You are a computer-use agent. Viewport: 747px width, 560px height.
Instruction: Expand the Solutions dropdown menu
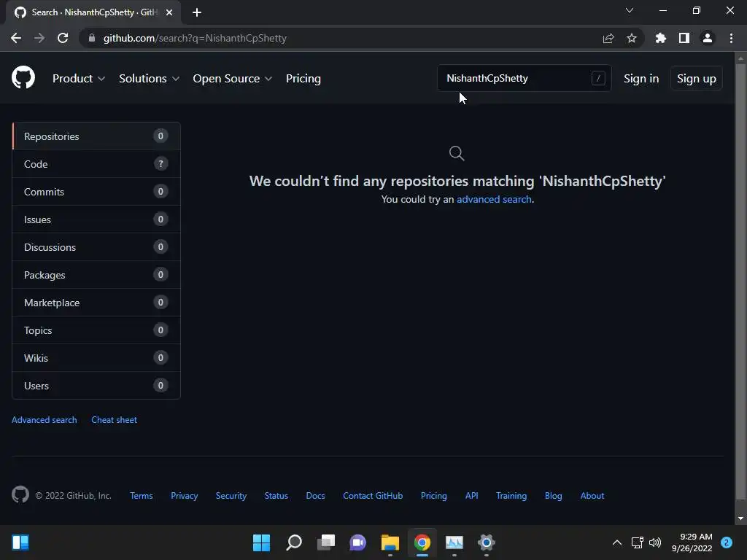click(149, 79)
